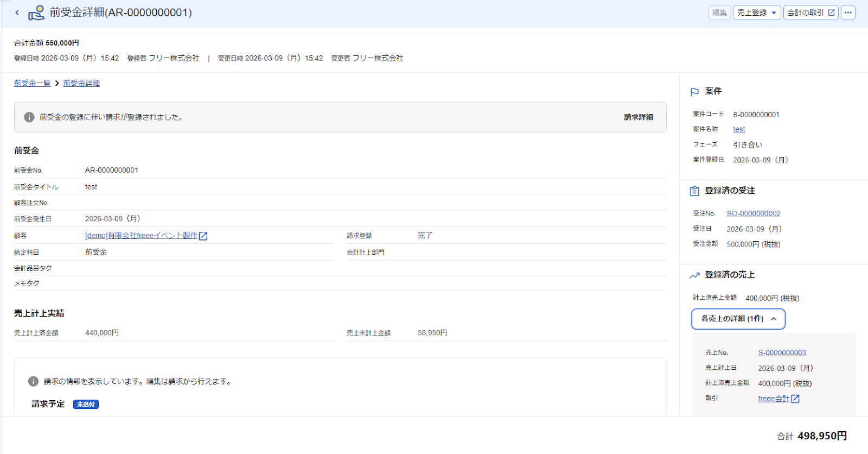Click 案件コード value B-0000000001
This screenshot has width=868, height=454.
click(x=756, y=115)
